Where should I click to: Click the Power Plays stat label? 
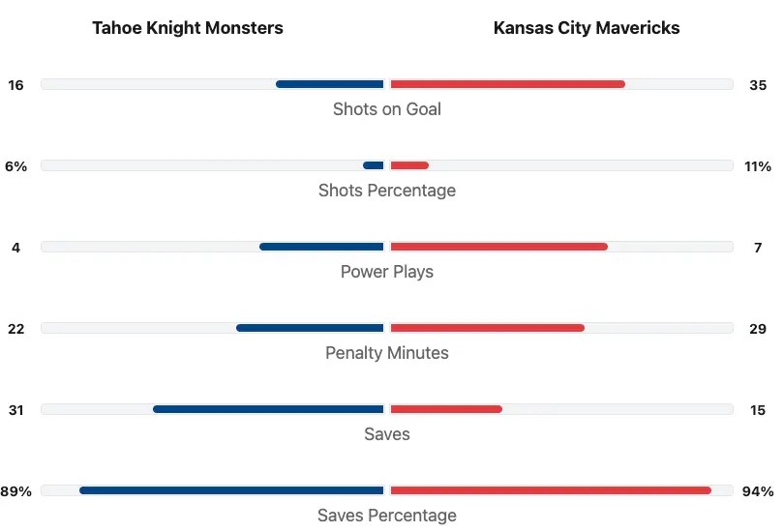(x=387, y=272)
